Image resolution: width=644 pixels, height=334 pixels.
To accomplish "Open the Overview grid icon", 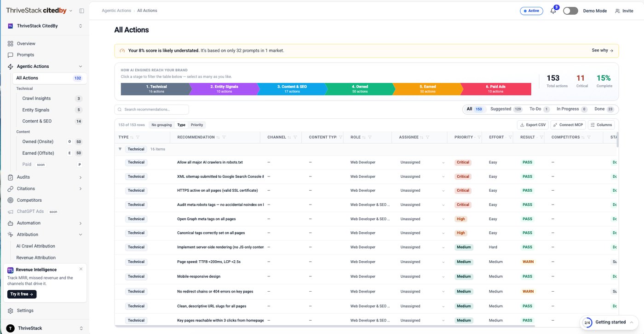I will tap(11, 43).
